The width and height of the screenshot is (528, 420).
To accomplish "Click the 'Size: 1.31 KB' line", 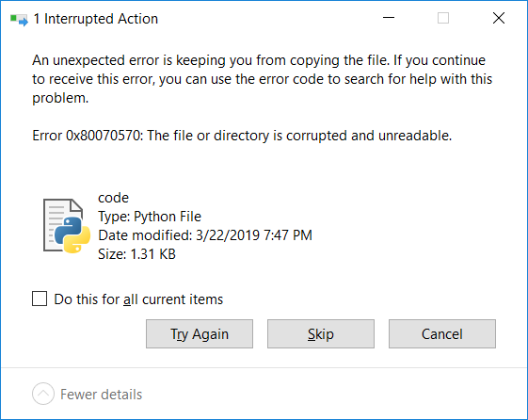I will pyautogui.click(x=136, y=254).
